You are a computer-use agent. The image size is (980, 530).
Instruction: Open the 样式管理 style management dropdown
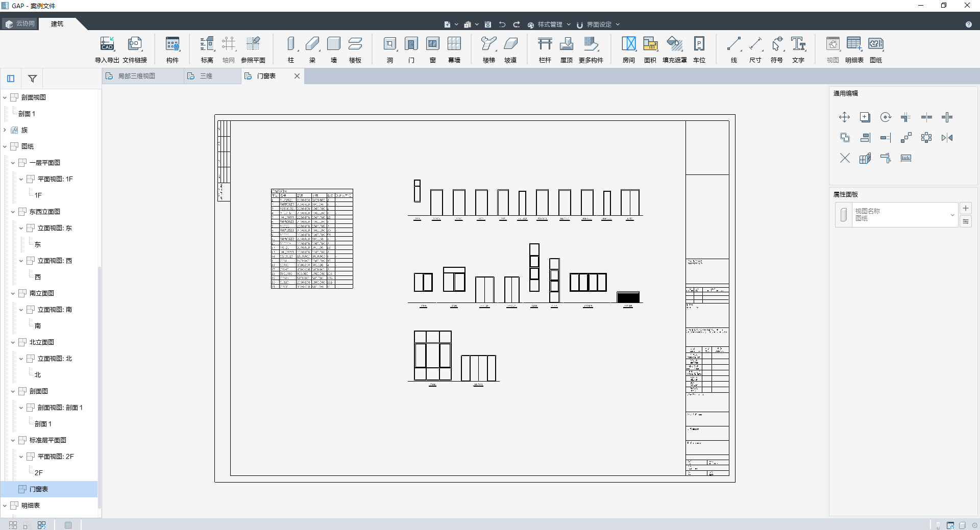click(x=549, y=24)
